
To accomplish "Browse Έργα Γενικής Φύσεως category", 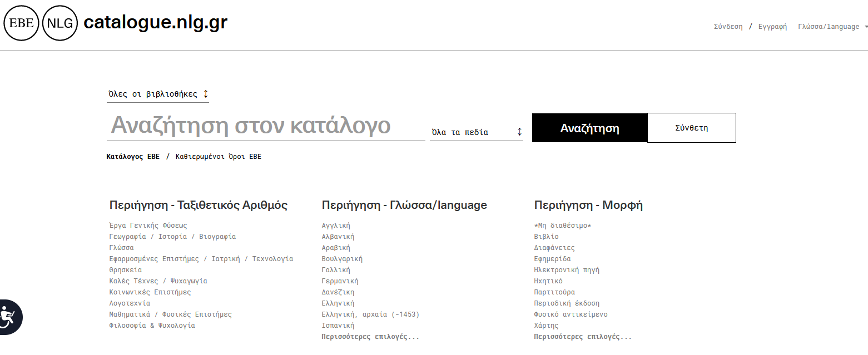I will coord(148,226).
